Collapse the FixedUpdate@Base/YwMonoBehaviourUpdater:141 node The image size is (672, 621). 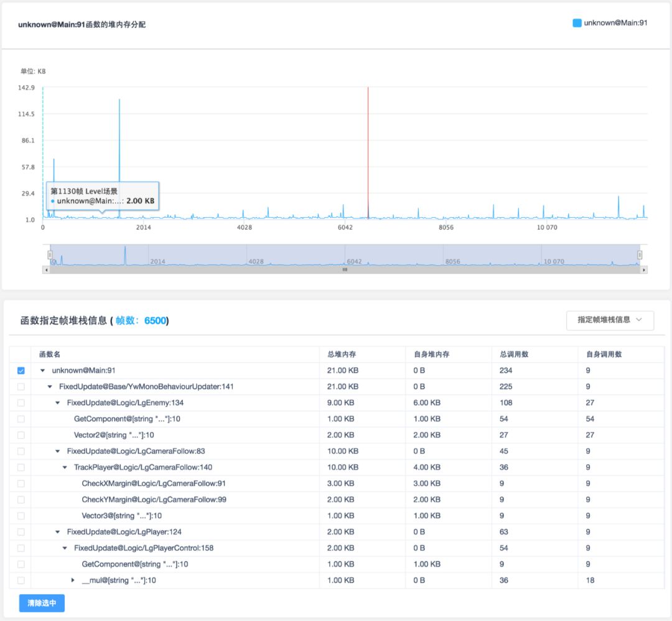click(50, 387)
